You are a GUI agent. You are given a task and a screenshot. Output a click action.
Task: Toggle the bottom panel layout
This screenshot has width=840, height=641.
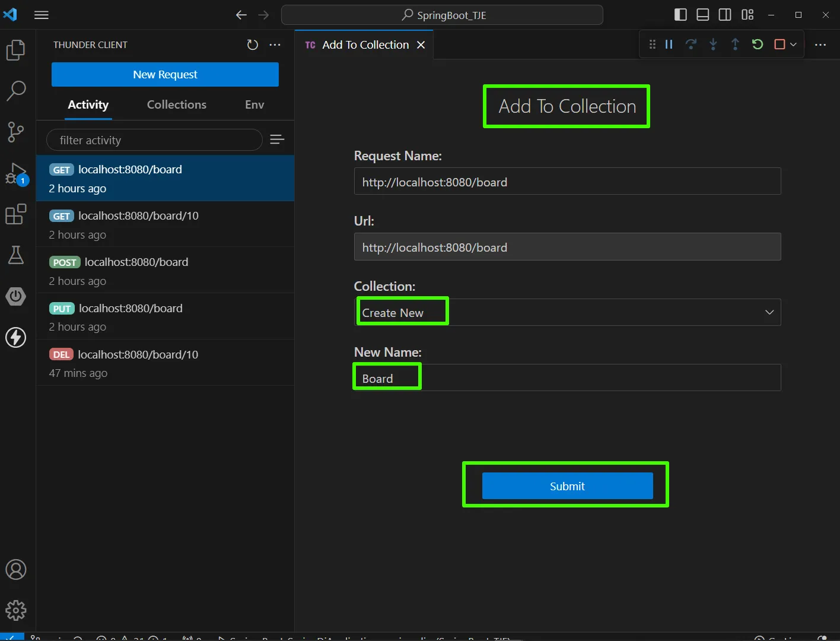pos(703,15)
